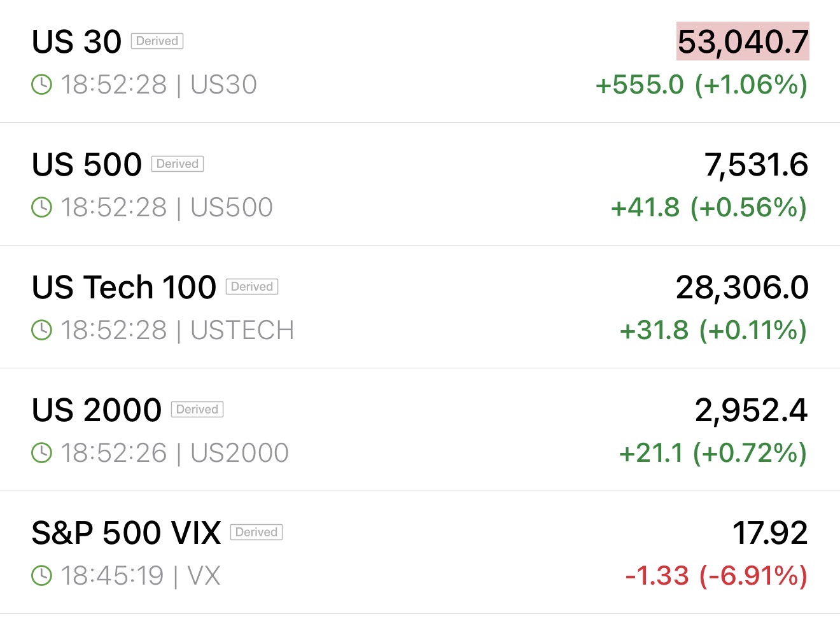Click the Derived badge next to US 2000
The height and width of the screenshot is (619, 840).
coord(197,410)
